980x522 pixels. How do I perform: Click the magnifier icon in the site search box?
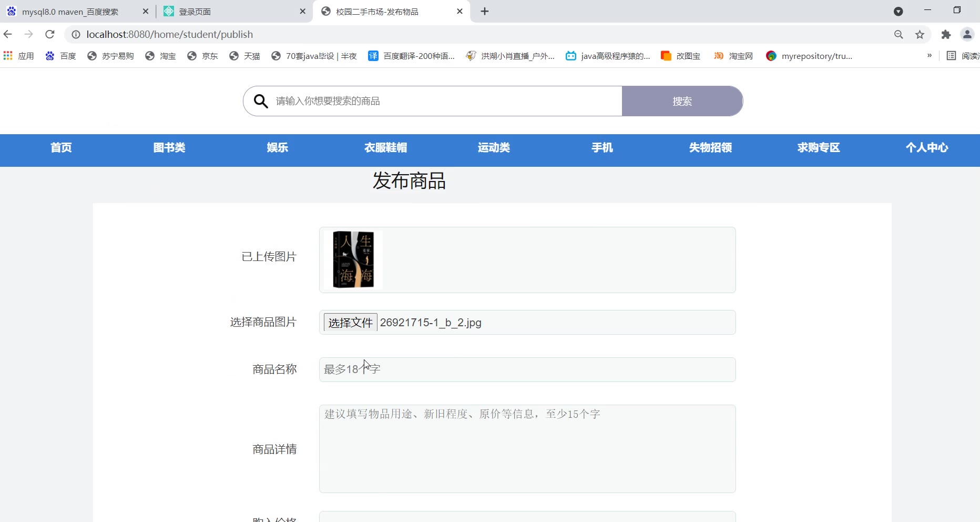(261, 101)
